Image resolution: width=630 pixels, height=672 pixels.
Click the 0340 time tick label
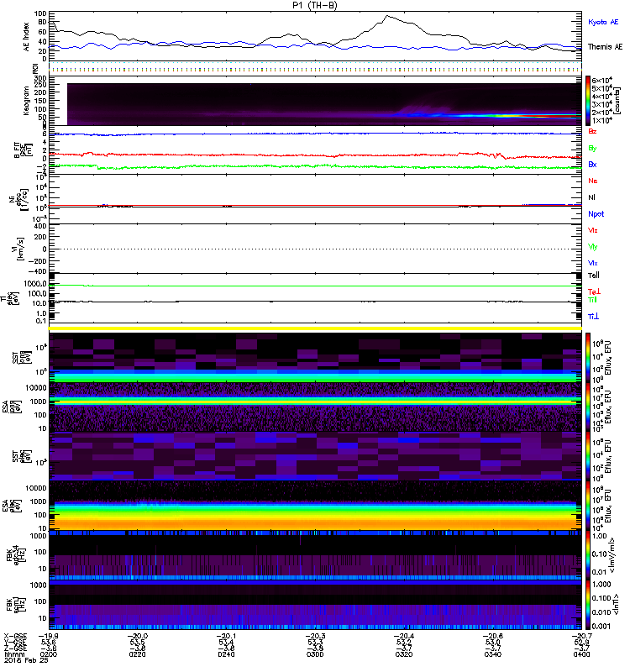click(x=492, y=654)
